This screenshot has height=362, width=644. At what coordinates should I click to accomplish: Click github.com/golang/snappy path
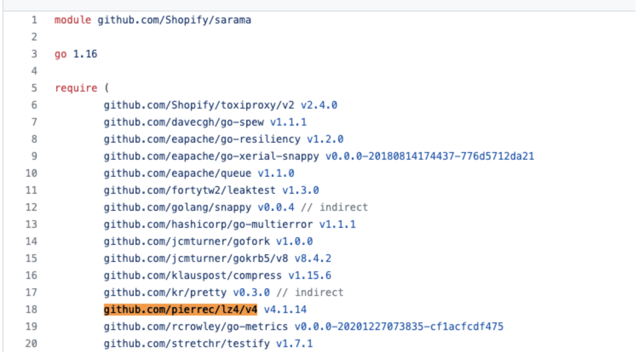click(x=177, y=207)
